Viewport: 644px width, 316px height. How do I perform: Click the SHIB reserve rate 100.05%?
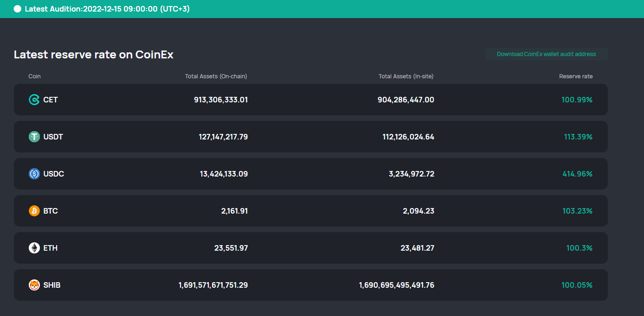click(x=577, y=285)
